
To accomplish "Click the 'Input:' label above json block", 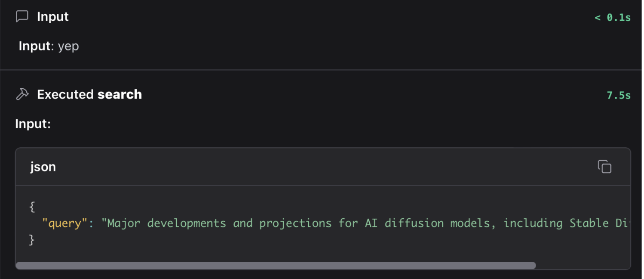I will (33, 124).
